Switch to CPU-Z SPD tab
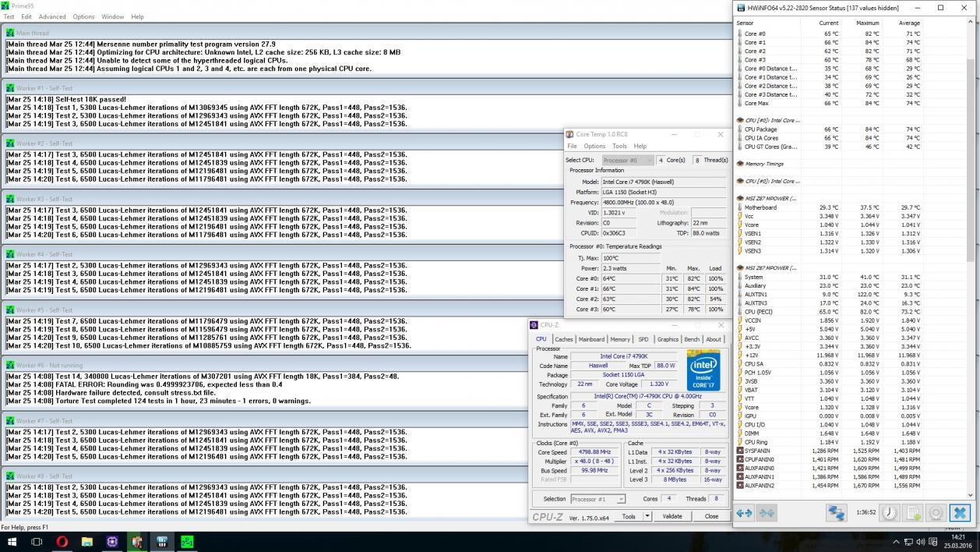 tap(643, 339)
